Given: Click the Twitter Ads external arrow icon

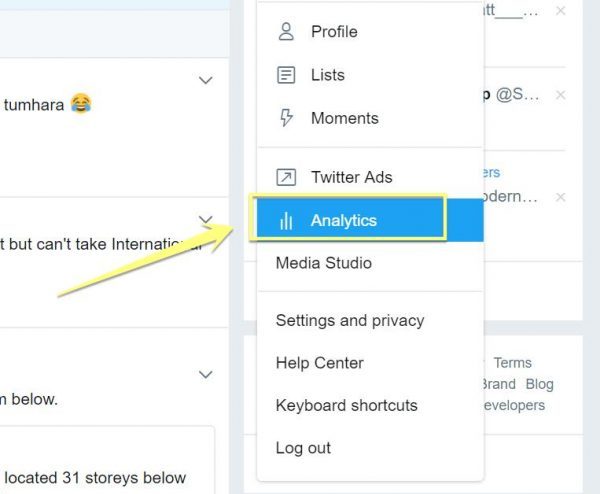Looking at the screenshot, I should [286, 177].
